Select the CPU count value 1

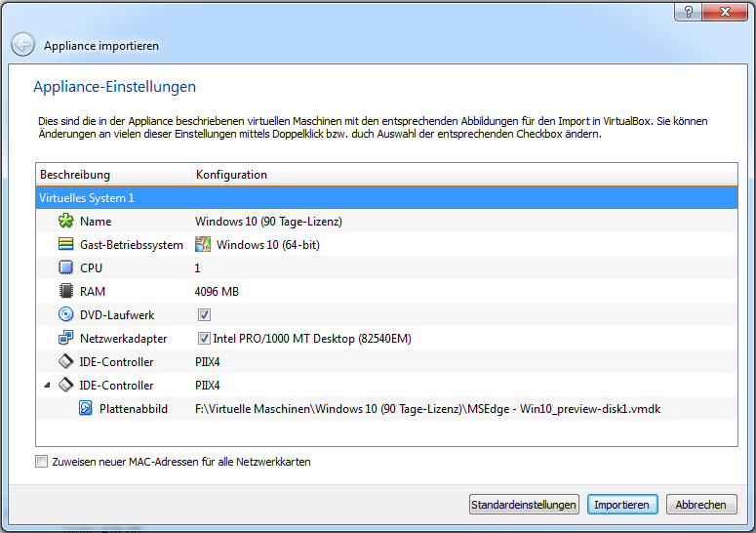point(197,268)
